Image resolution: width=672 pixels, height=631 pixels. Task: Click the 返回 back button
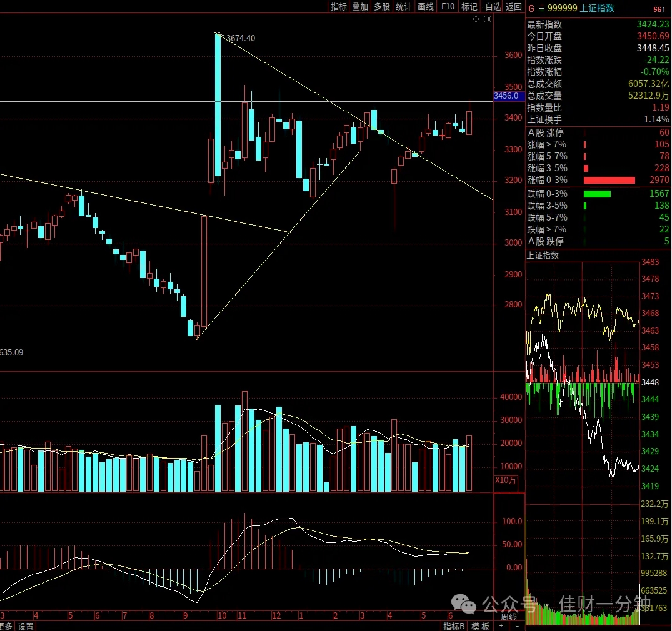click(514, 6)
